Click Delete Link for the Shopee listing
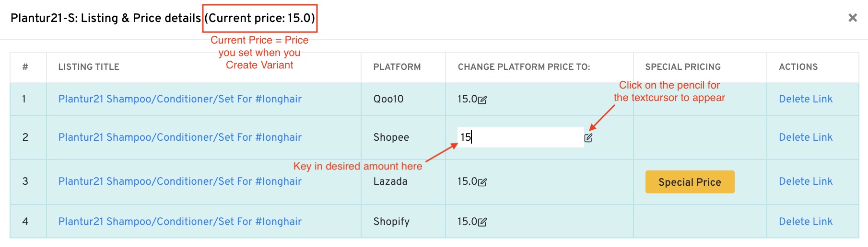This screenshot has height=247, width=868. (805, 137)
